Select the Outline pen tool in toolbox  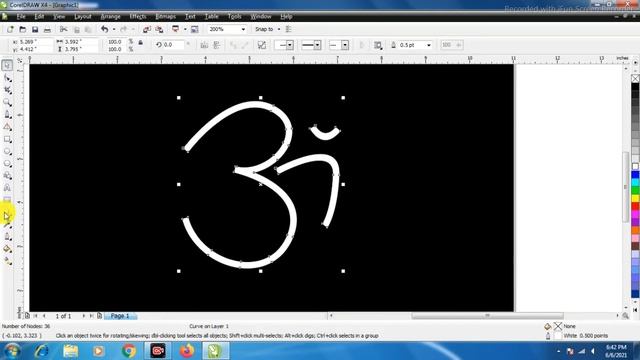[7, 237]
